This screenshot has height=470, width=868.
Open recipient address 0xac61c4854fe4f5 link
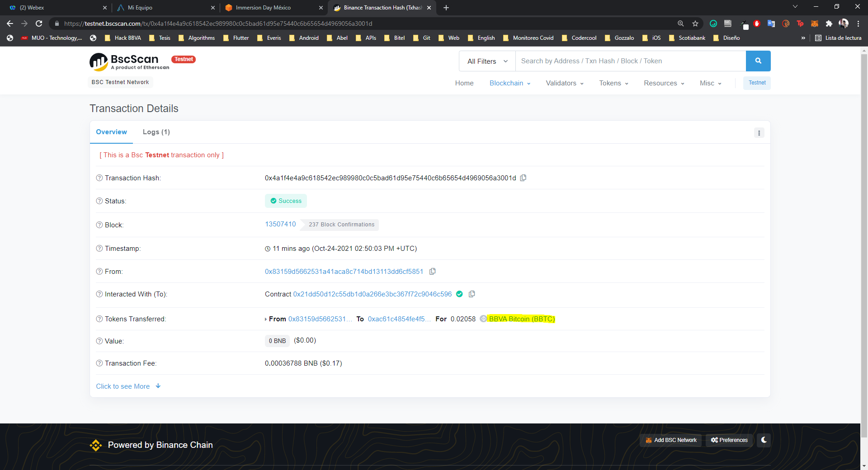pyautogui.click(x=399, y=319)
